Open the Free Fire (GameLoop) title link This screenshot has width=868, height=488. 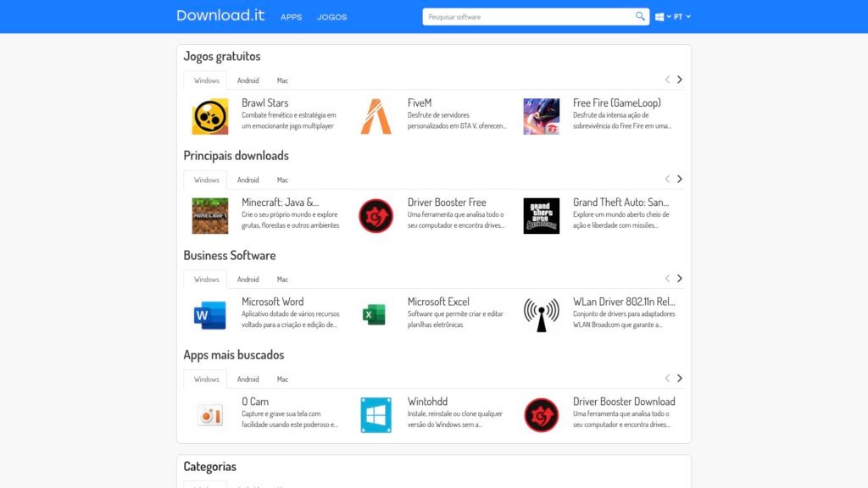pos(617,103)
